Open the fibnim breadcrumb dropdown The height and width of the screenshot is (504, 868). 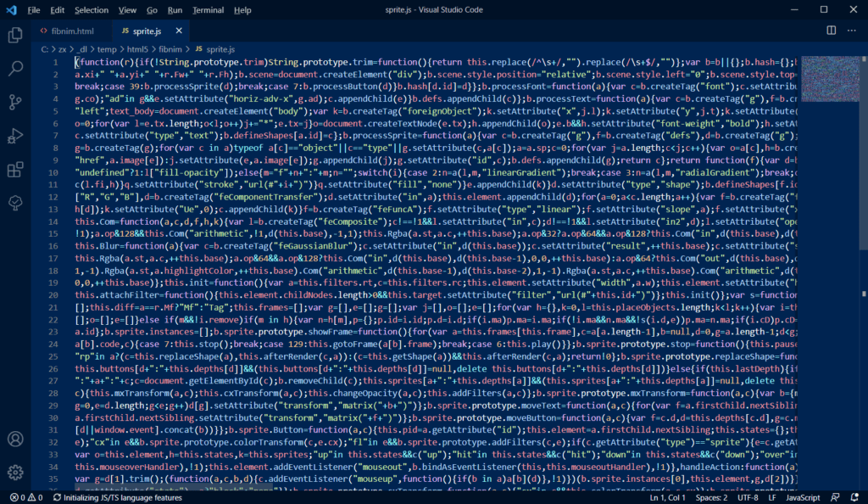170,49
